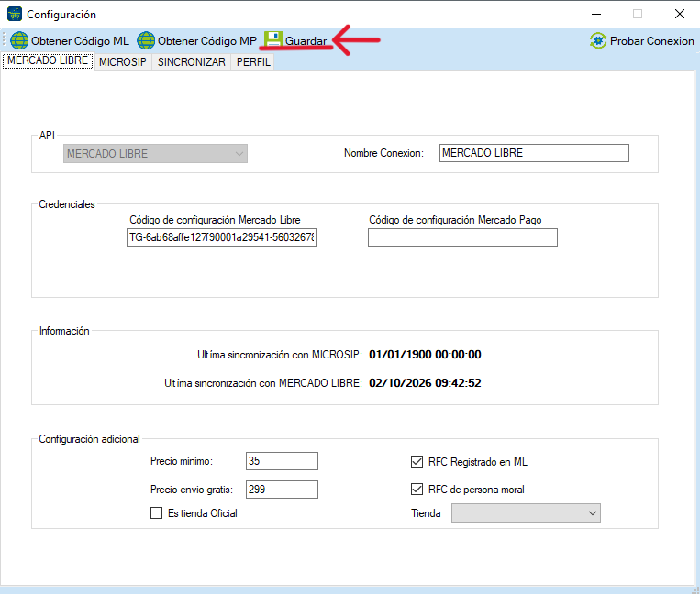Click the Nombre Conexion input field
The height and width of the screenshot is (594, 700).
pos(534,153)
